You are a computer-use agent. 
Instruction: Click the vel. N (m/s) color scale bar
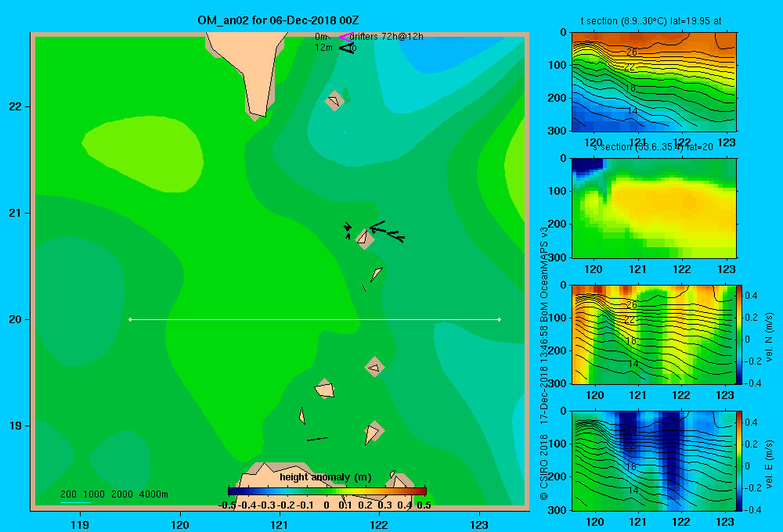[x=740, y=334]
